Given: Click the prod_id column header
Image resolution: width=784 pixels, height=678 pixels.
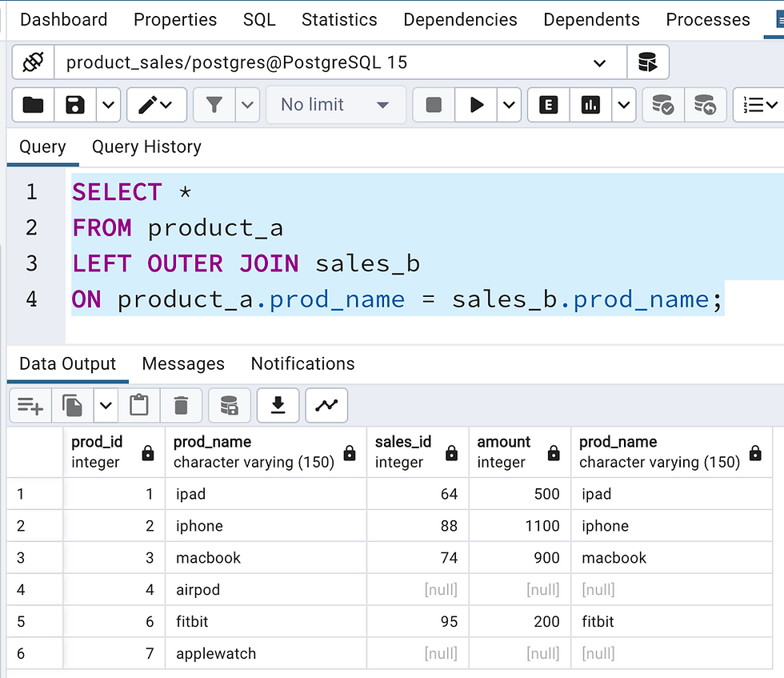Looking at the screenshot, I should pyautogui.click(x=114, y=451).
